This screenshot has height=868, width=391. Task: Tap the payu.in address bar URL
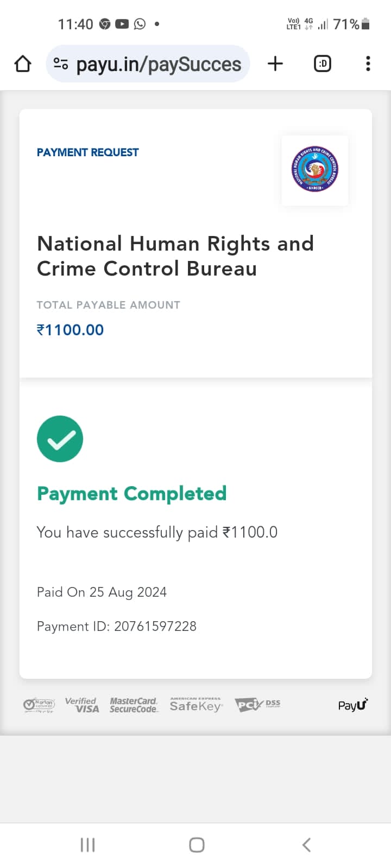point(159,64)
